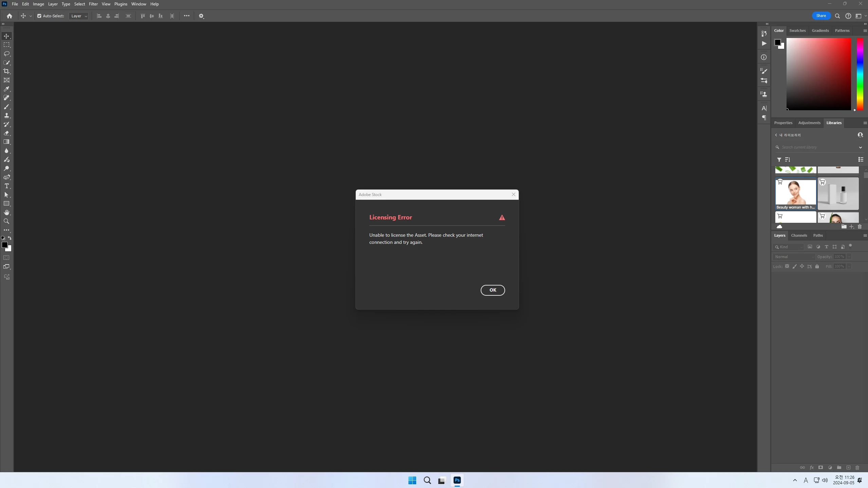Select the Hand tool
Screen dimensions: 868x488
coord(6,212)
